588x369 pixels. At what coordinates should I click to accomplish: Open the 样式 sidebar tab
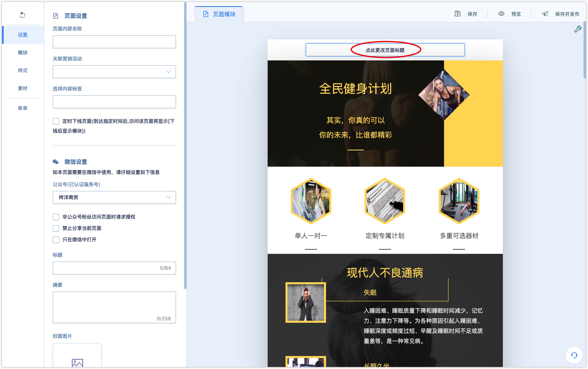23,70
